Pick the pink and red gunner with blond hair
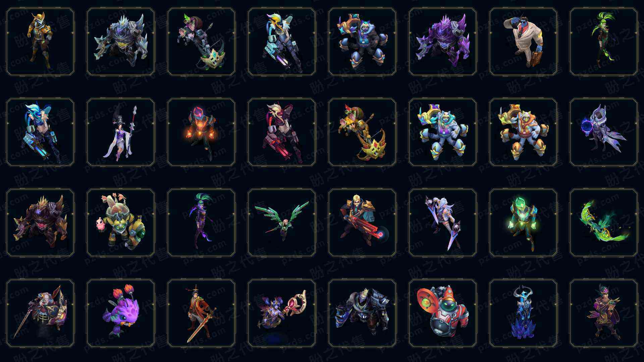This screenshot has height=362, width=644. pyautogui.click(x=282, y=132)
